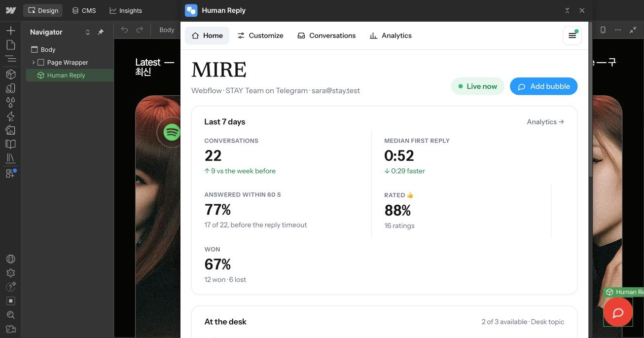Switch to mobile portrait breakpoint
Screen dimensions: 644x338
coord(603,30)
